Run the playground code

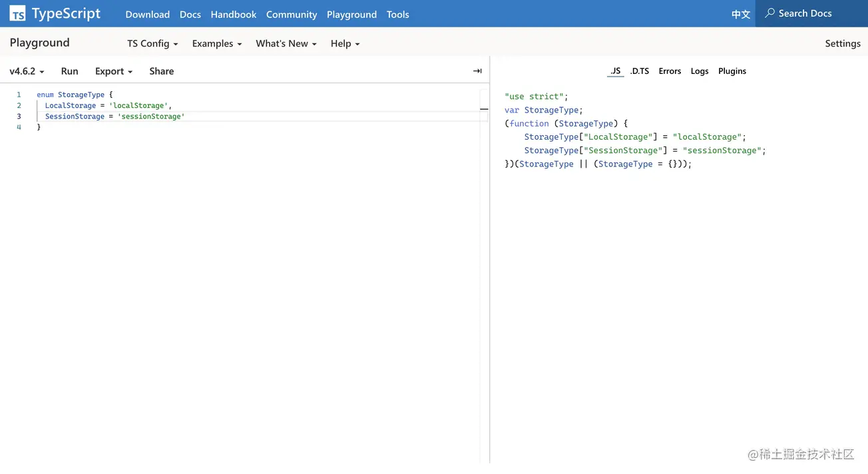(70, 71)
